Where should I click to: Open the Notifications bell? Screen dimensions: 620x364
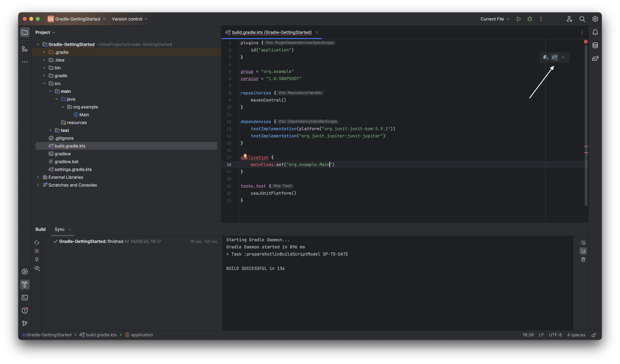point(595,32)
